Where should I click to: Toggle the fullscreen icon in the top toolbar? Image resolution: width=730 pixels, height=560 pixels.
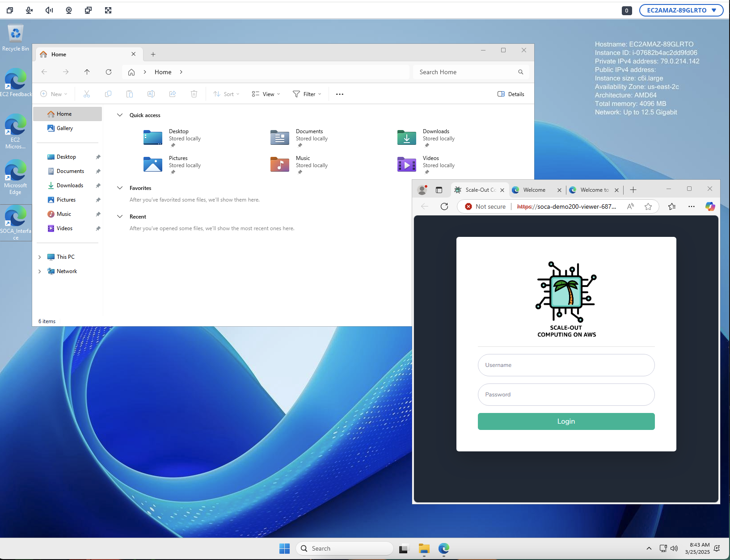pyautogui.click(x=108, y=10)
